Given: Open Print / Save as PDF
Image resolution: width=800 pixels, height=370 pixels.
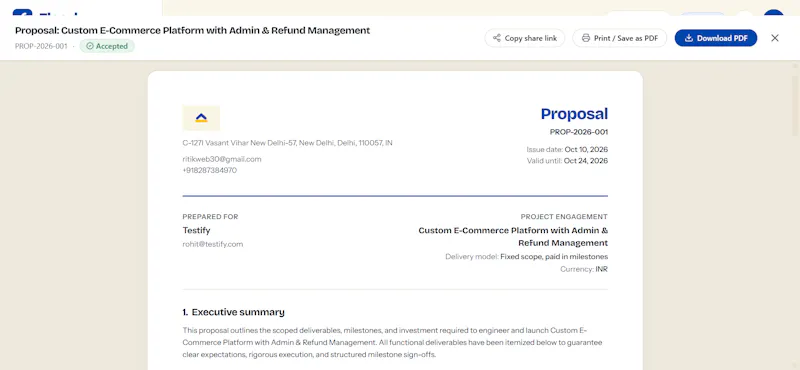Looking at the screenshot, I should coord(619,38).
